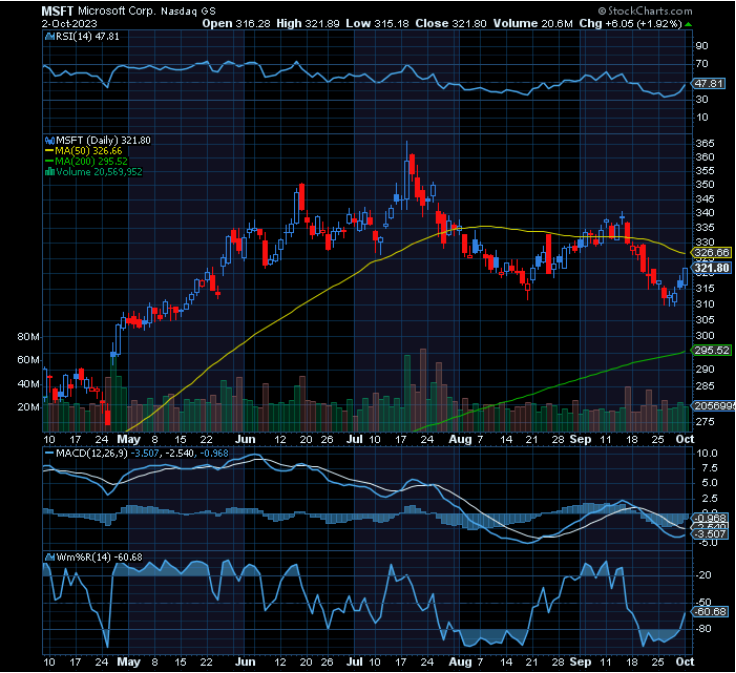Image resolution: width=736 pixels, height=673 pixels.
Task: Click the Volume 20.6M header value
Action: click(x=533, y=23)
